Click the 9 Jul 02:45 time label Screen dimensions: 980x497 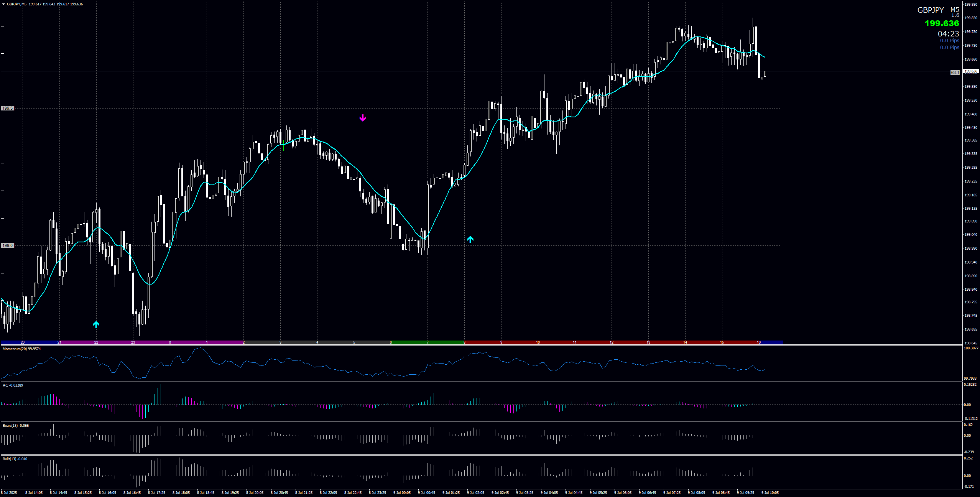point(500,493)
